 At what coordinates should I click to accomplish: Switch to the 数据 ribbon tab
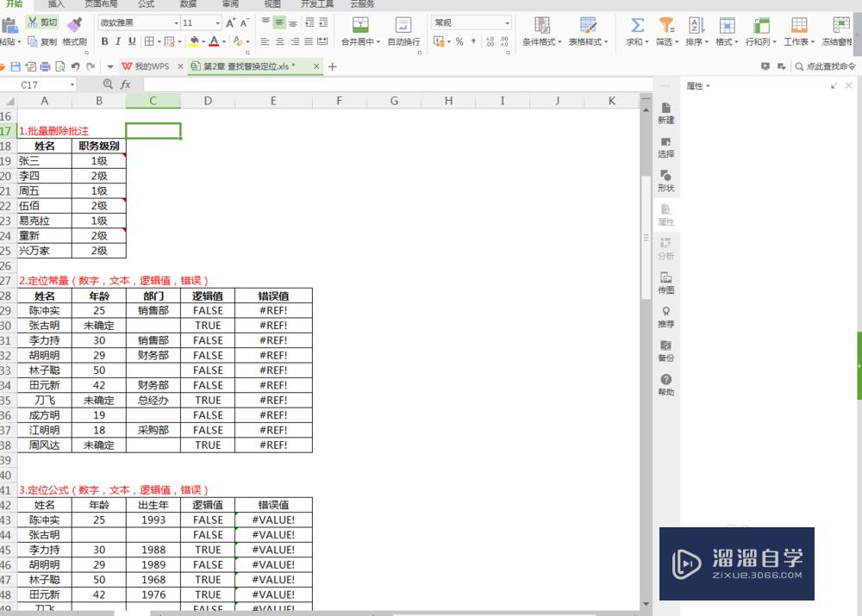[188, 3]
